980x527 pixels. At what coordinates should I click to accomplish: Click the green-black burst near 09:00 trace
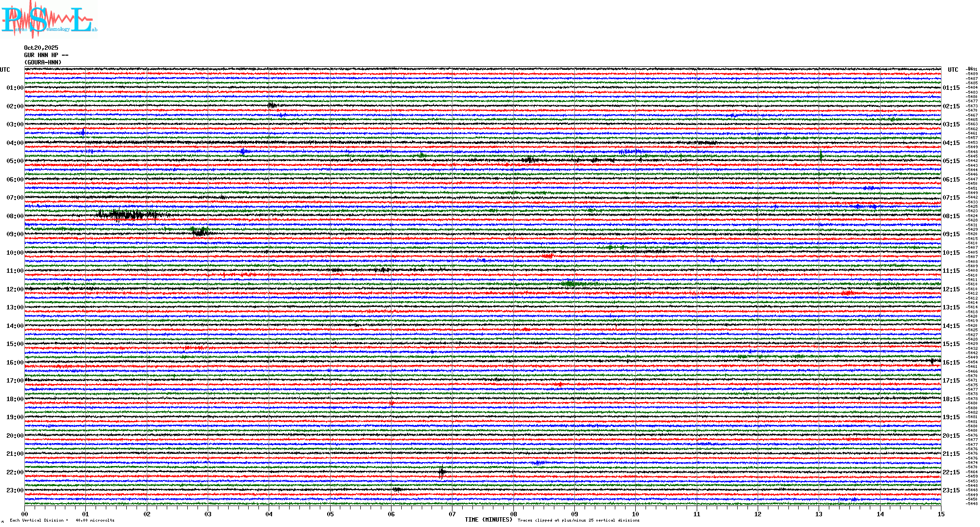(x=200, y=231)
